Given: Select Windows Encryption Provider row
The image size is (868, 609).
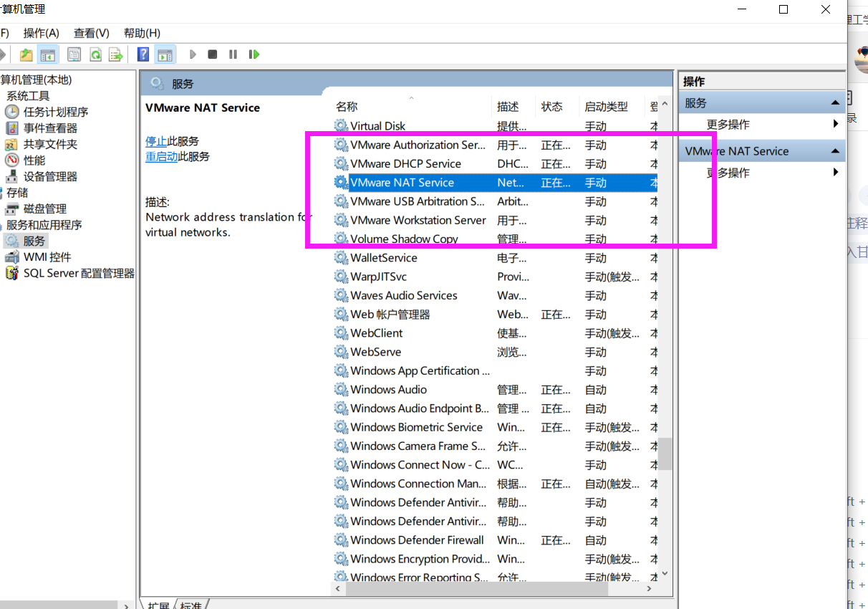Looking at the screenshot, I should coord(495,559).
